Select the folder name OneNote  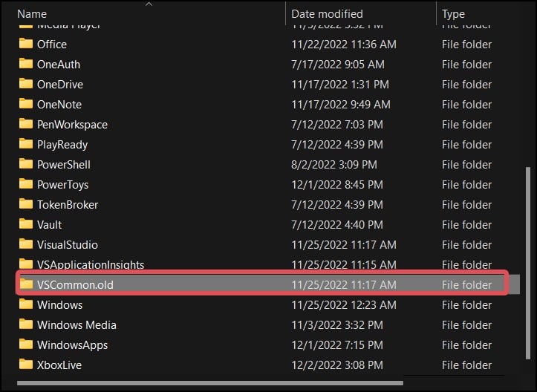(x=59, y=105)
